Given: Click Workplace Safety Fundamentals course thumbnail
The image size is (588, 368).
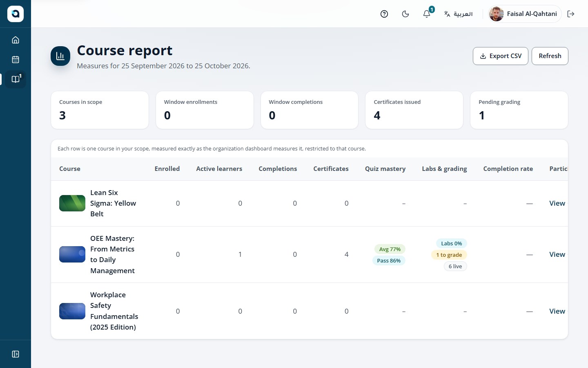Looking at the screenshot, I should point(72,311).
